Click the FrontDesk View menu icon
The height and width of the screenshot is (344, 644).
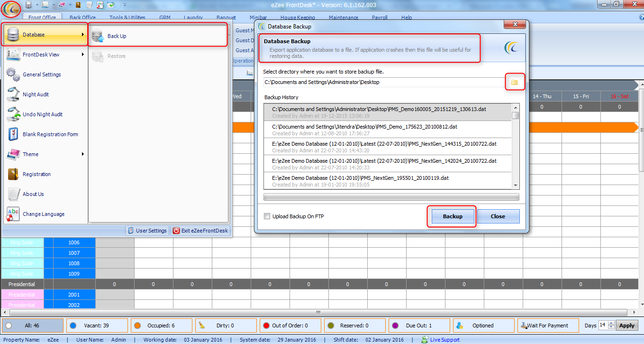13,55
